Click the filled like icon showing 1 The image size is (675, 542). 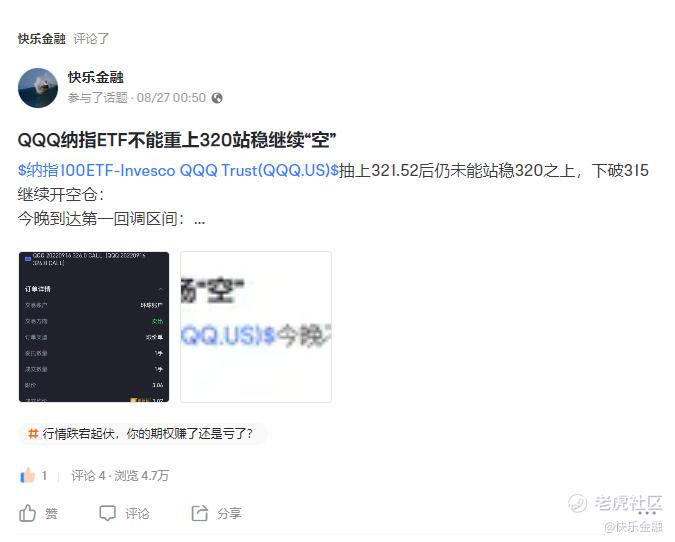27,476
